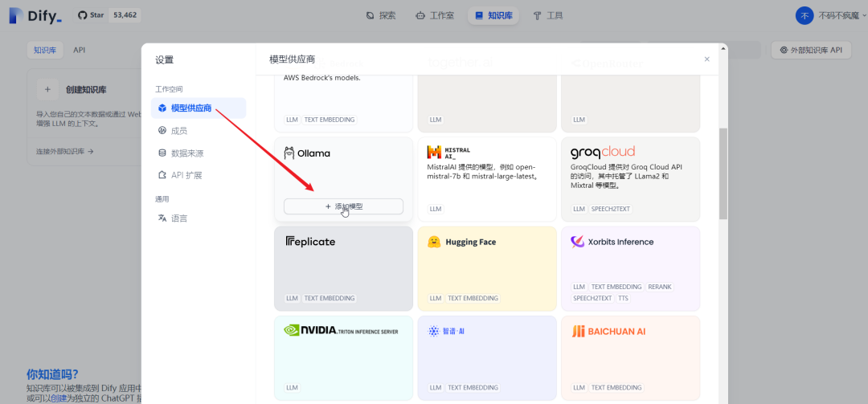Click the 探索 compass icon

[x=371, y=15]
